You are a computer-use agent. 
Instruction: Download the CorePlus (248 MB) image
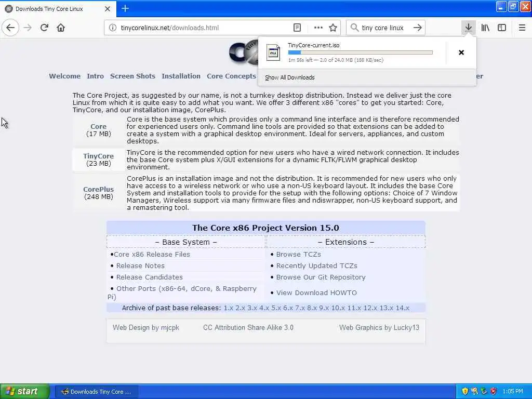pyautogui.click(x=98, y=189)
